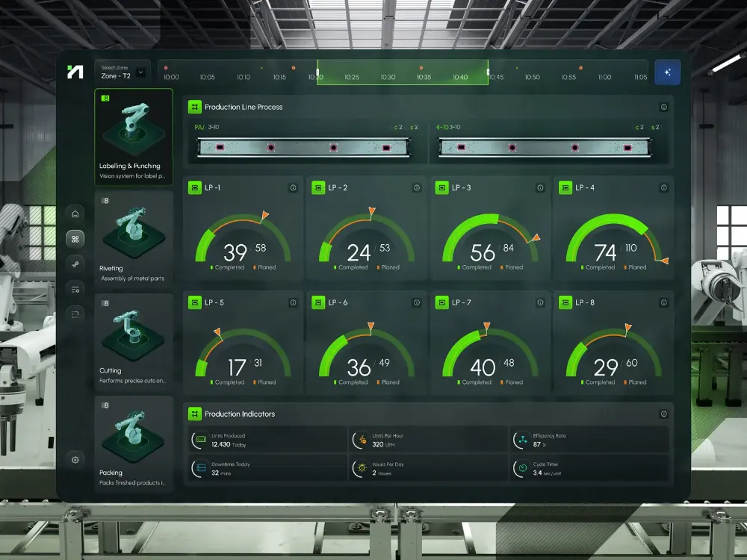This screenshot has width=747, height=560.
Task: Switch to the Riveting station card
Action: click(134, 239)
